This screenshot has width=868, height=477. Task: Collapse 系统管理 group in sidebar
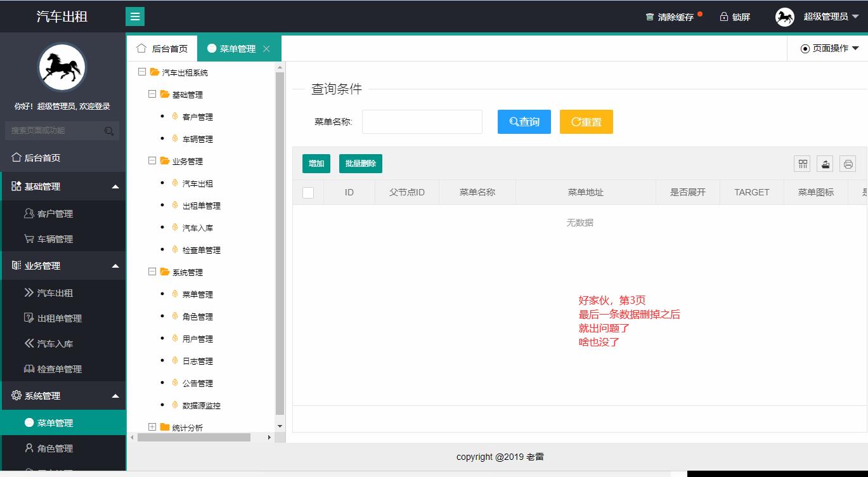[63, 396]
